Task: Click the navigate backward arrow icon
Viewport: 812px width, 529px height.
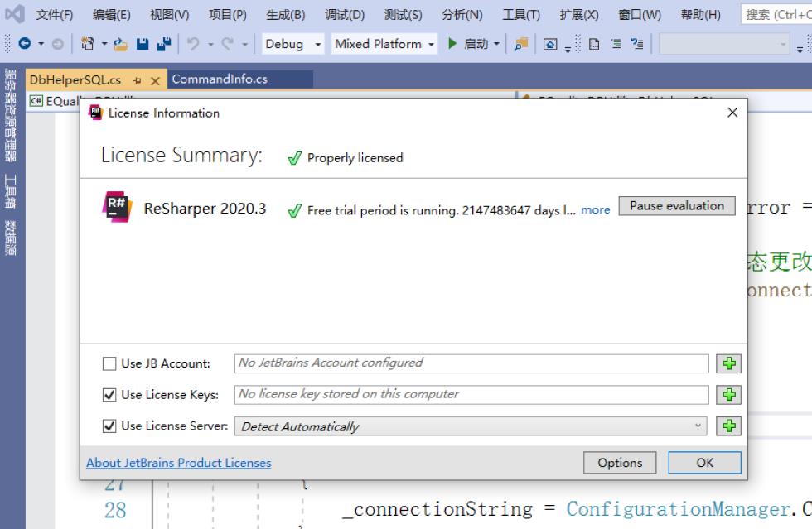Action: [24, 44]
